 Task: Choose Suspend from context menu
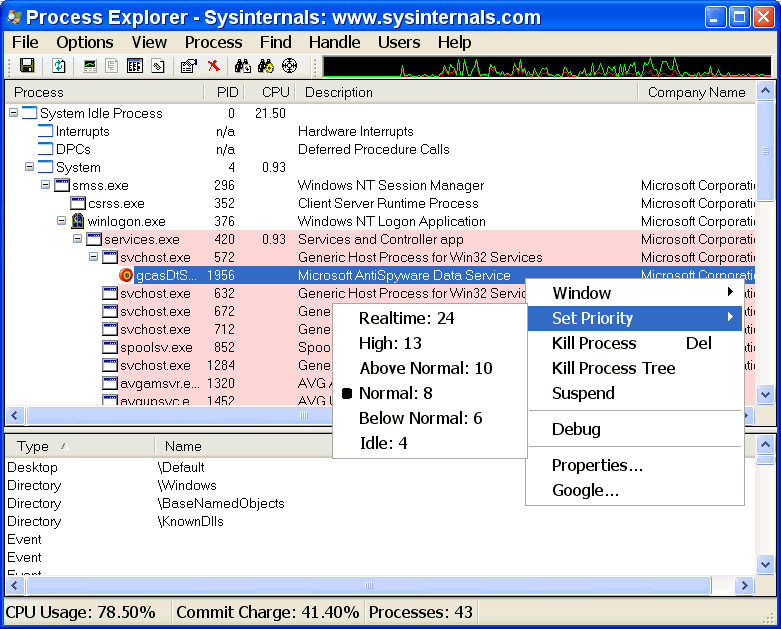pyautogui.click(x=634, y=393)
